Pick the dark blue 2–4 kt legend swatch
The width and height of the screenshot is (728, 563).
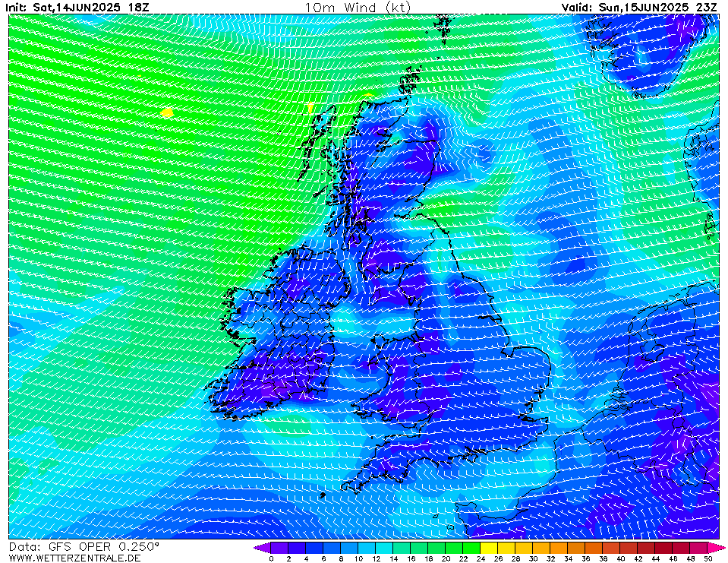297,548
